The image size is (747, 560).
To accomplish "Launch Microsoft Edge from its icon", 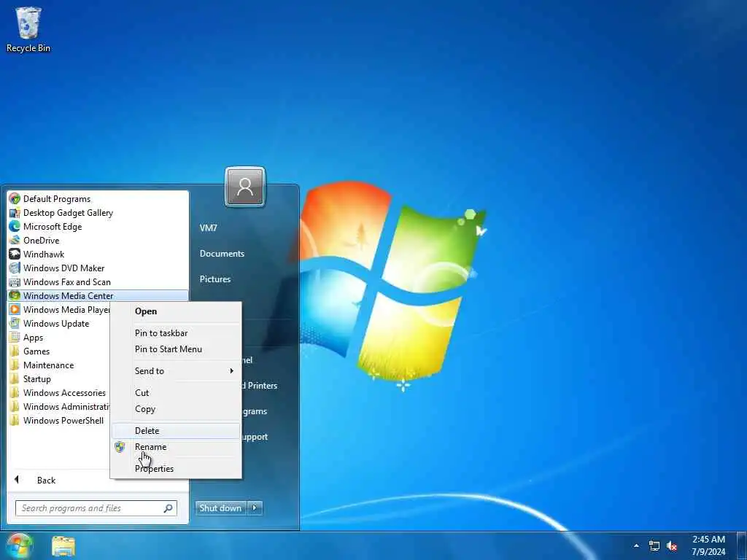I will click(15, 226).
